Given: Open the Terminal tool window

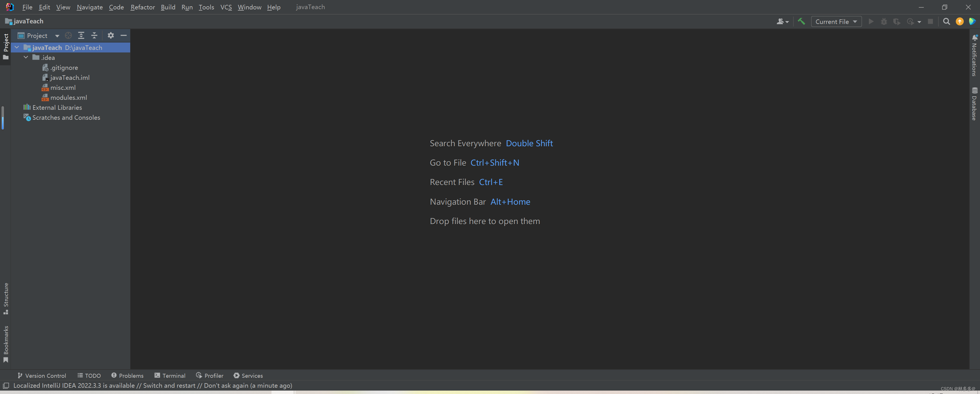Looking at the screenshot, I should pos(170,375).
